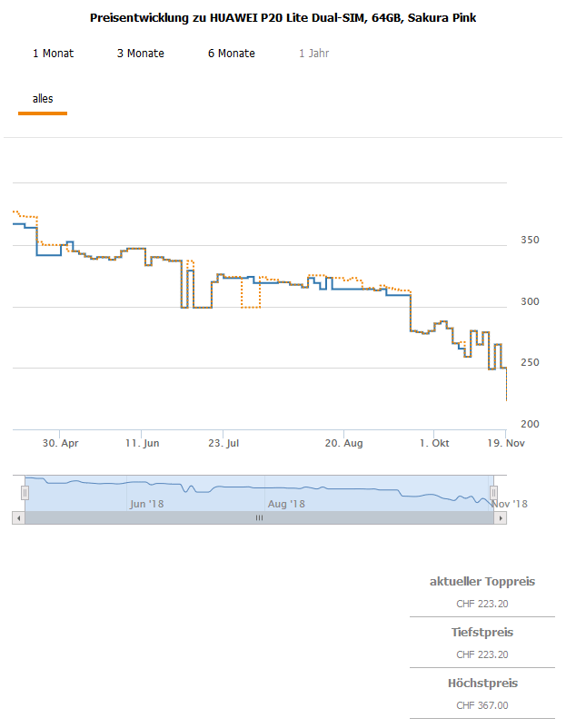Click the scrollbar's left arrow

18,517
